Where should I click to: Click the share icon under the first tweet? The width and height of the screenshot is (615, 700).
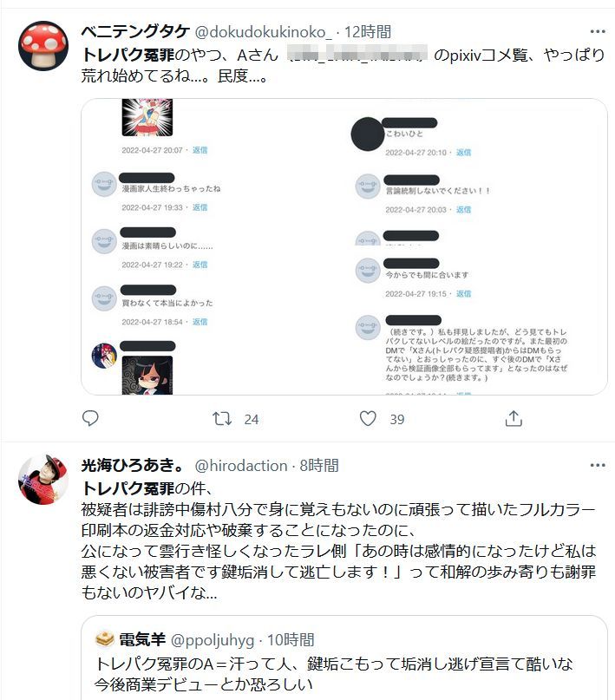(514, 418)
